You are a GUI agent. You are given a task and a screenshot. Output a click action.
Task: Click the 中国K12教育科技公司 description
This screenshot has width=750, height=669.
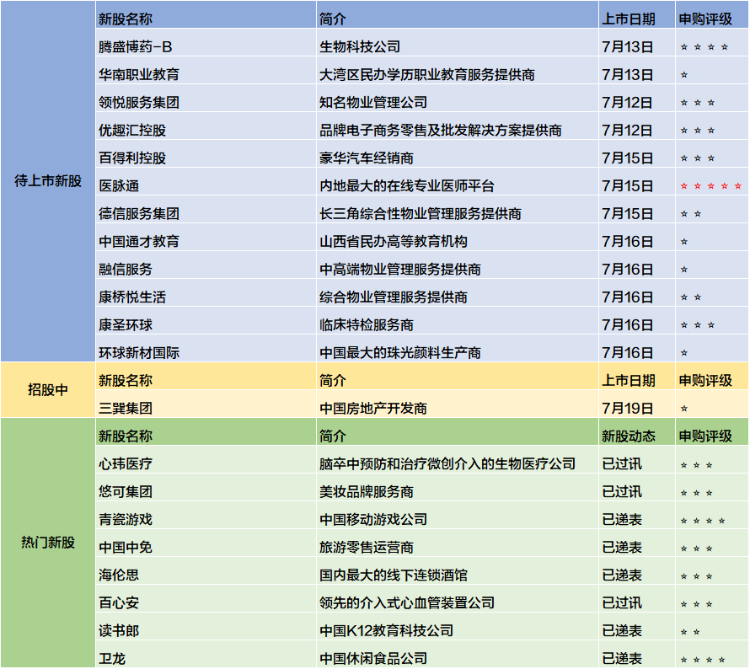(386, 630)
